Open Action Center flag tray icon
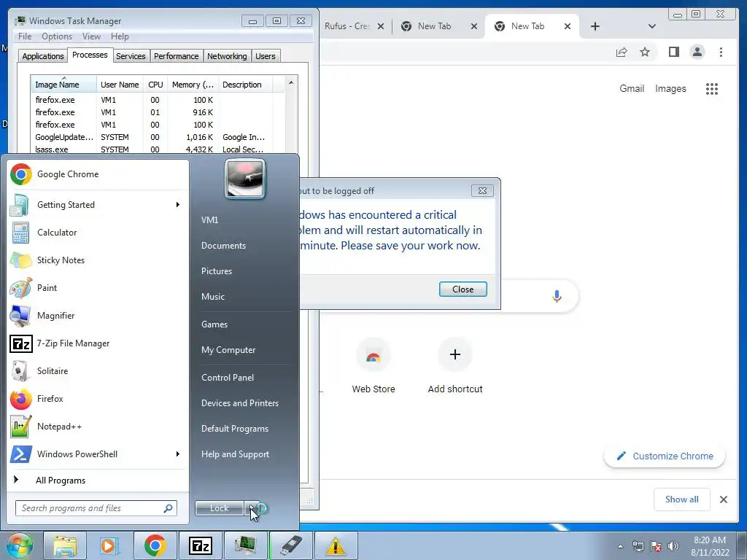The height and width of the screenshot is (560, 747). (x=656, y=546)
